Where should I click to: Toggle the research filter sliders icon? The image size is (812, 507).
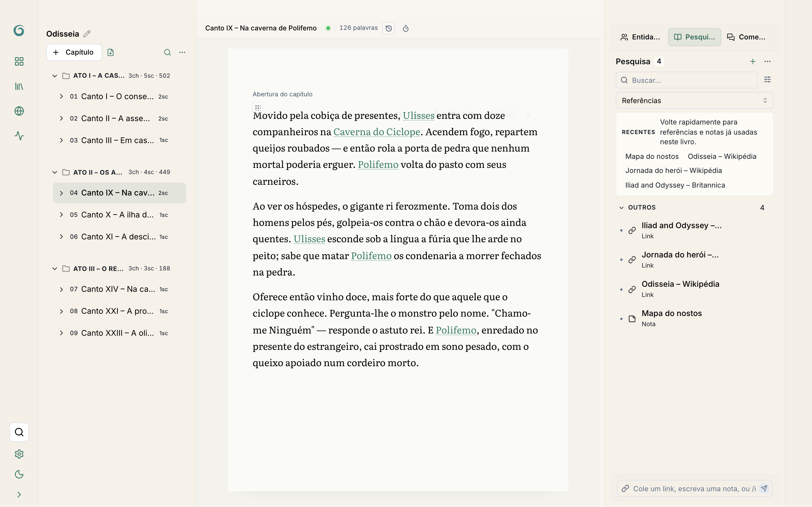(767, 79)
